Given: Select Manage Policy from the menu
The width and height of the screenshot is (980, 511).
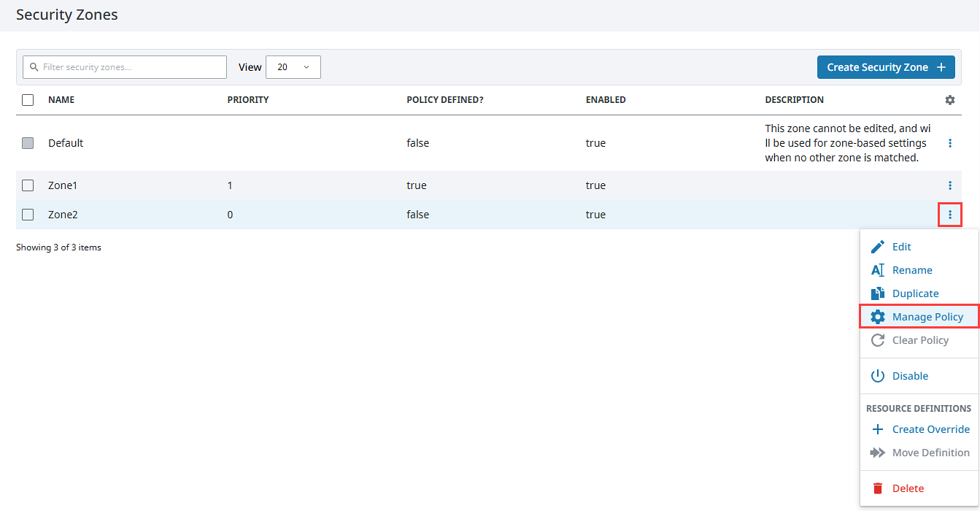Looking at the screenshot, I should click(x=927, y=317).
